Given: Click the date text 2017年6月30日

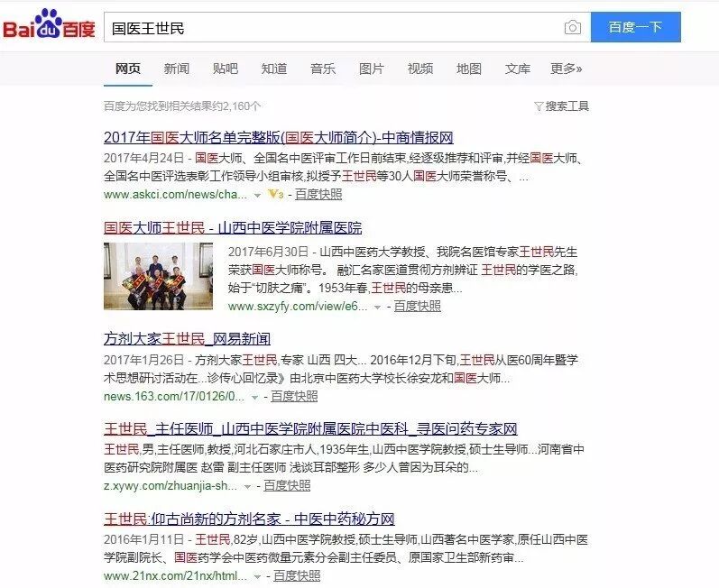Looking at the screenshot, I should (x=268, y=252).
